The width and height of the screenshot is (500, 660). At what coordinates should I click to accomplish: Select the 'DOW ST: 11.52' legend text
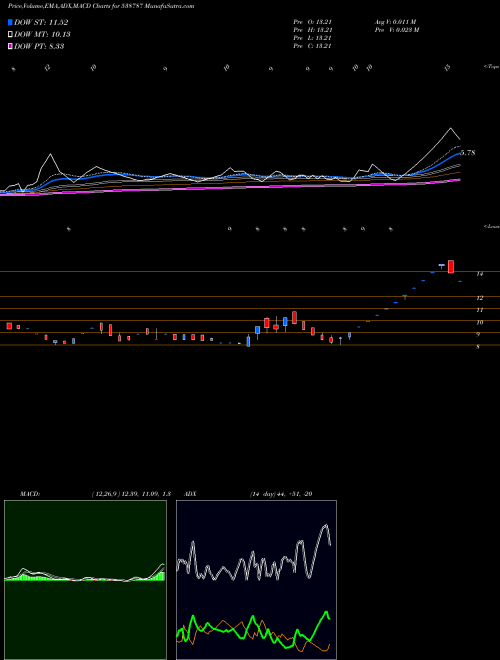coord(41,23)
